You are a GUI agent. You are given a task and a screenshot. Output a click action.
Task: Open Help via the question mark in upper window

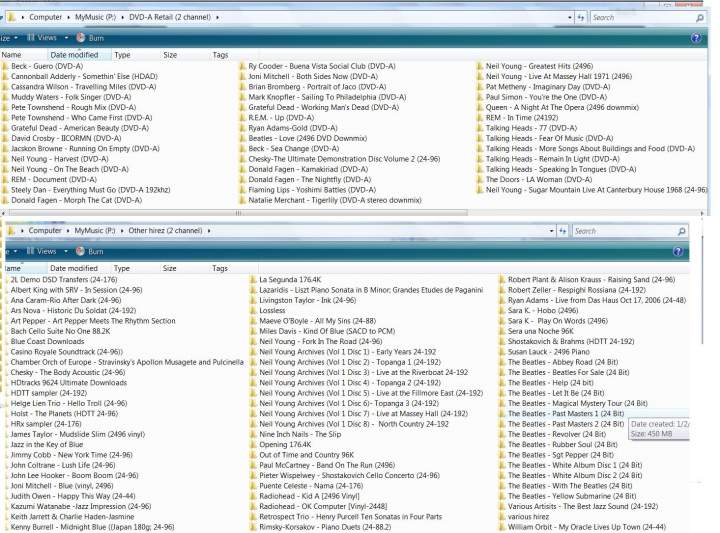pos(696,38)
